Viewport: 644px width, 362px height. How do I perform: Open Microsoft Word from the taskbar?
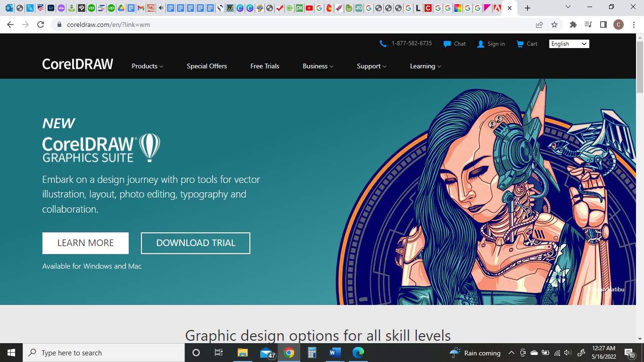tap(335, 353)
